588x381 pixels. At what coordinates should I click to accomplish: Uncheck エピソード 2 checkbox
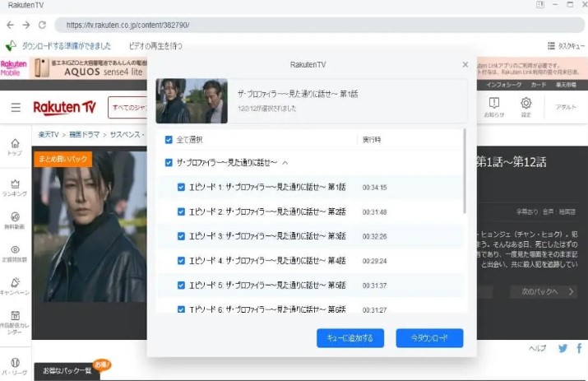[x=181, y=211]
